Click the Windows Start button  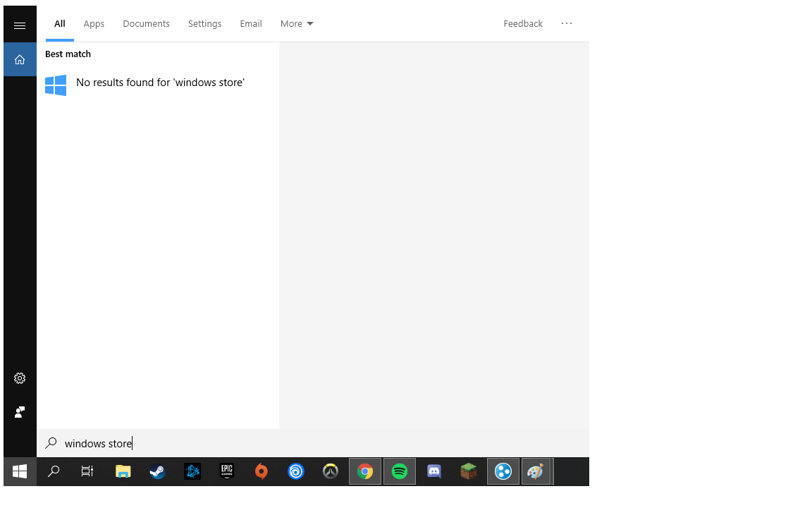[x=20, y=472]
